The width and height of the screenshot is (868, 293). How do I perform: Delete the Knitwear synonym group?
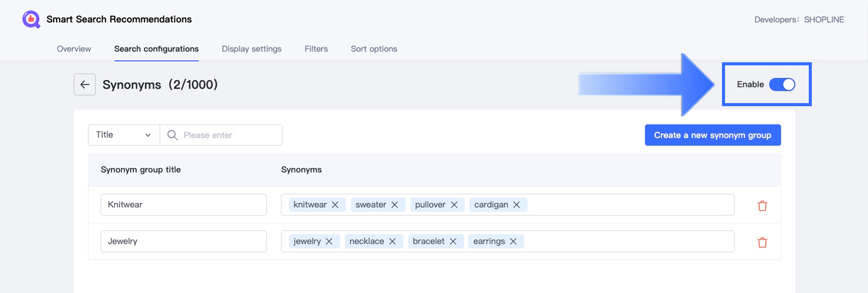tap(762, 206)
